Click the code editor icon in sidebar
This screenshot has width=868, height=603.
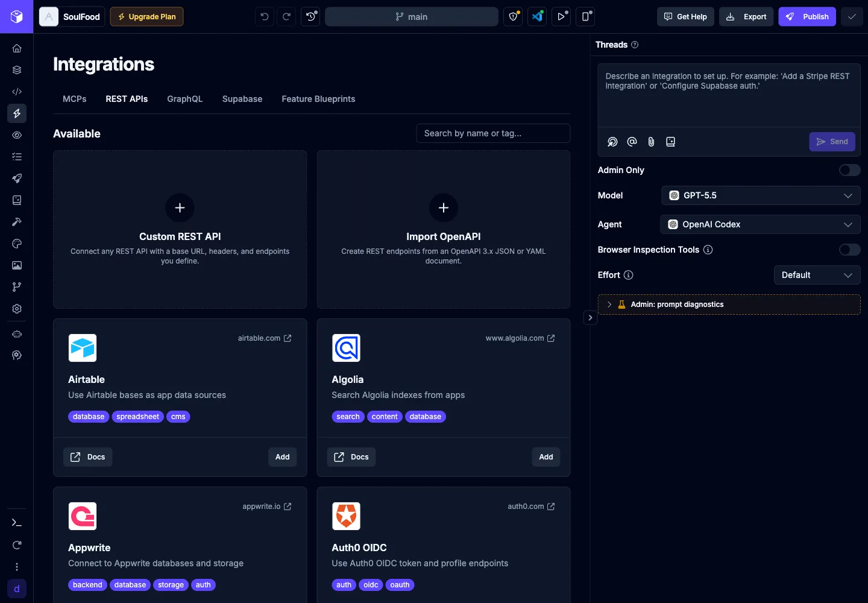(x=17, y=92)
